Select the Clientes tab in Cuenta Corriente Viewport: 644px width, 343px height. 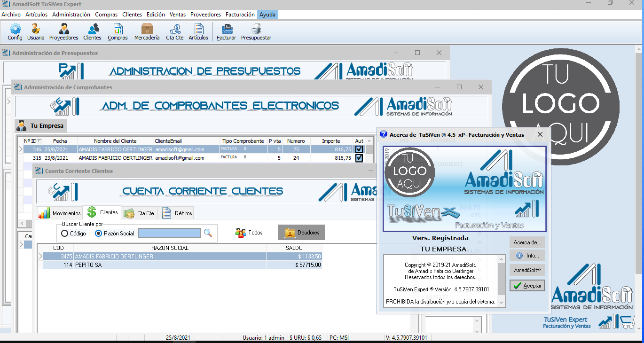[102, 212]
